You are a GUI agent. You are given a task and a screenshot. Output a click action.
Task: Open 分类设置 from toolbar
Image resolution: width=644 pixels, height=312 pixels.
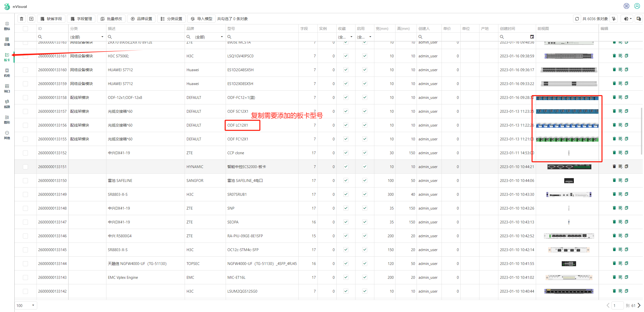(x=172, y=19)
